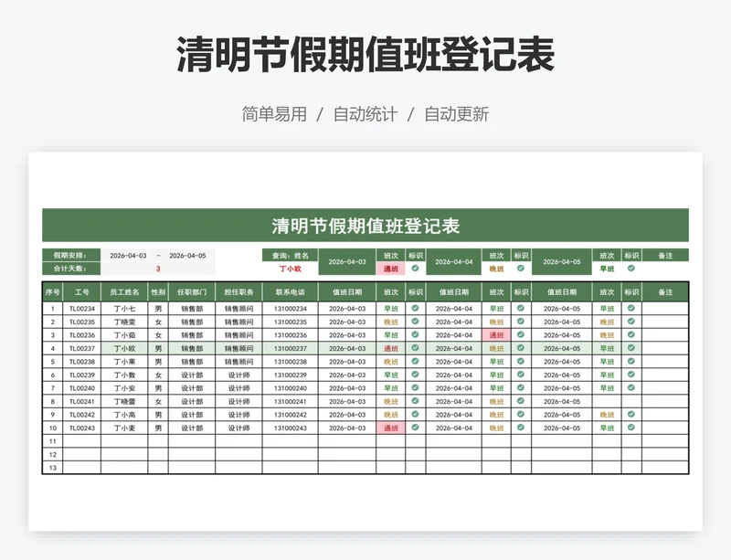Click the green banner title 清明节假期值班登记表
This screenshot has height=560, width=731.
pos(365,226)
